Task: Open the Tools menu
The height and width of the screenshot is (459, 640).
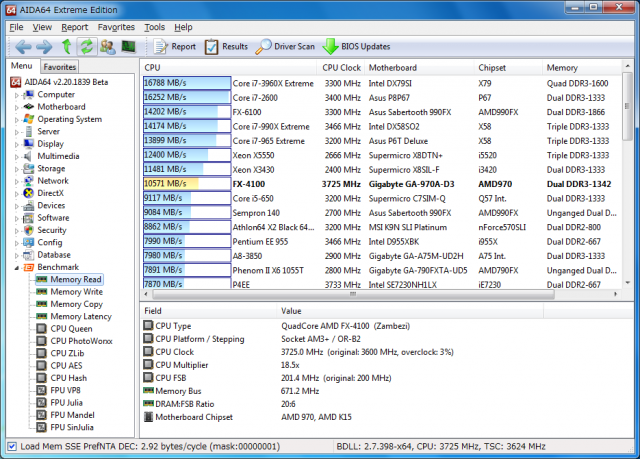Action: point(154,27)
